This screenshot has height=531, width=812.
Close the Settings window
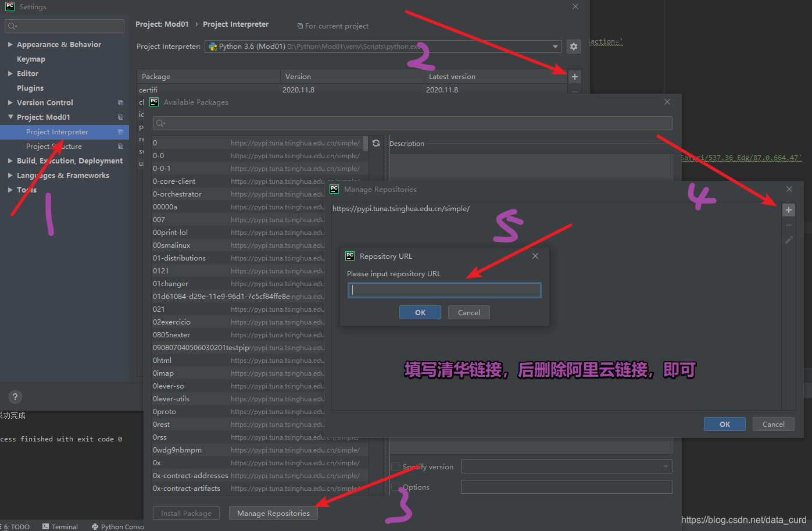[575, 6]
